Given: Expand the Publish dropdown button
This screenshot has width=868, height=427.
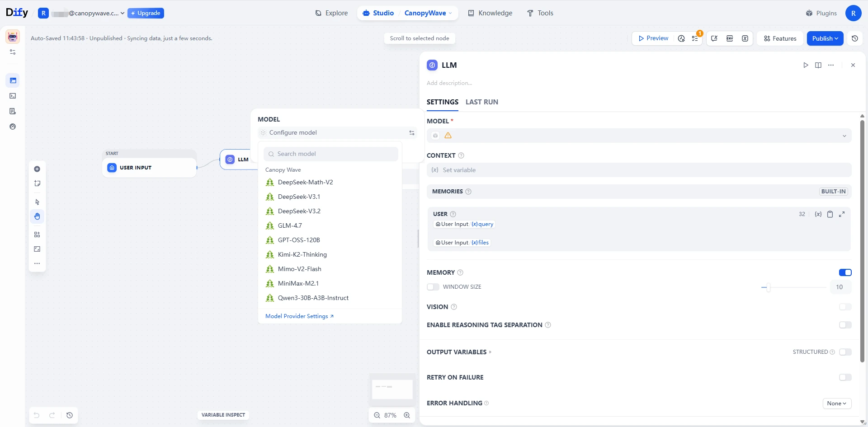Looking at the screenshot, I should tap(825, 38).
